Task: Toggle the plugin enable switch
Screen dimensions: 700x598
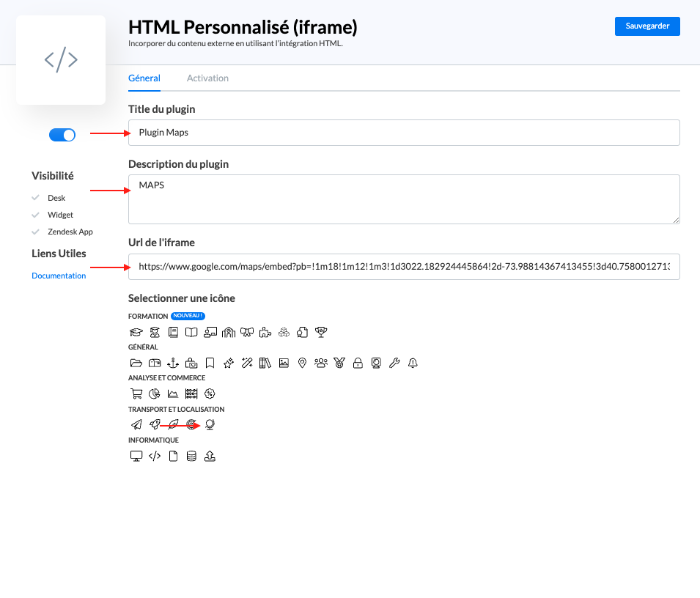Action: tap(62, 135)
